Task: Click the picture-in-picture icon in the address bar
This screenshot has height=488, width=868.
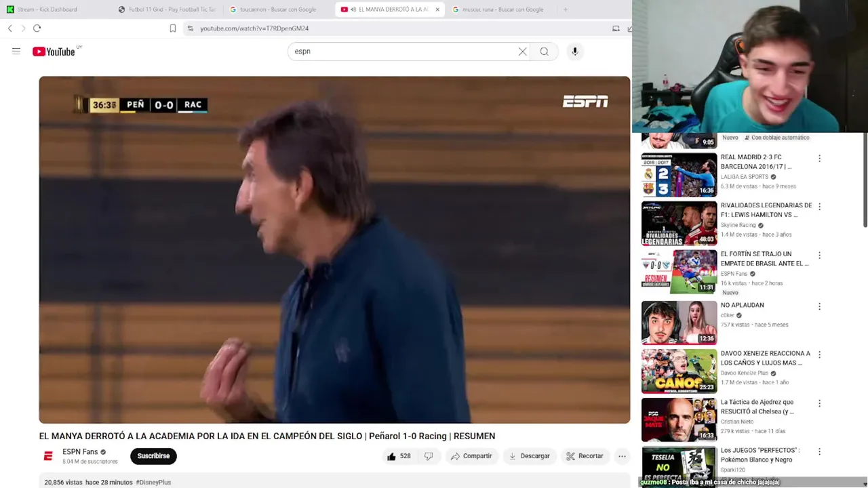Action: pyautogui.click(x=616, y=28)
